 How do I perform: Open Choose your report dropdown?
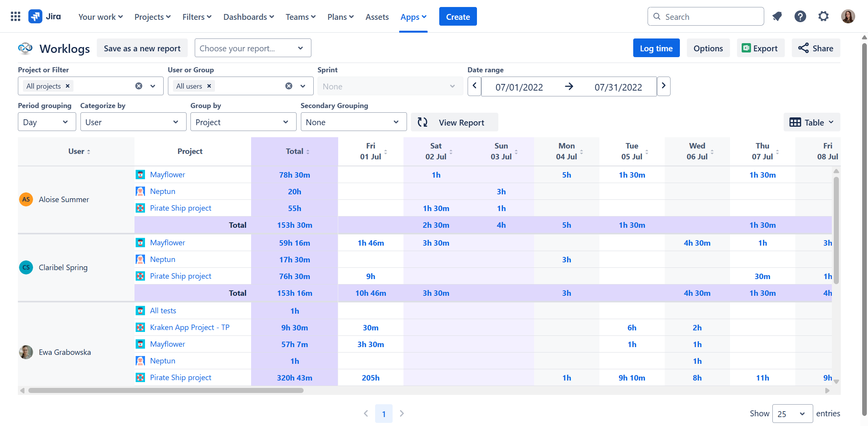(x=253, y=48)
